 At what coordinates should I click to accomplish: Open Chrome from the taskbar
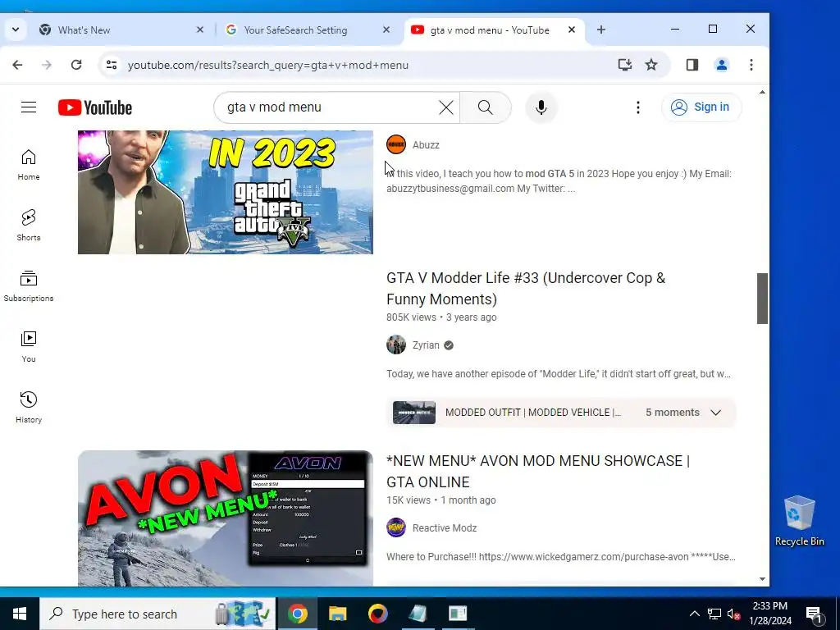coord(297,614)
